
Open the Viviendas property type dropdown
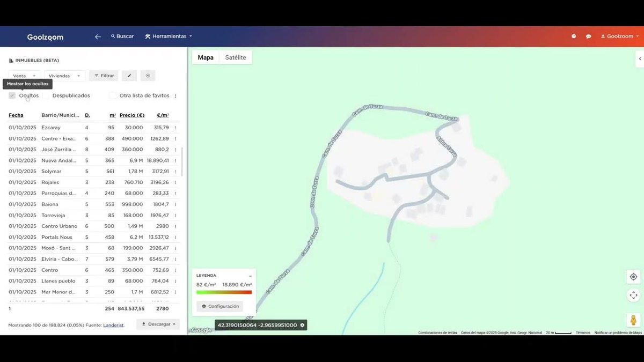[x=64, y=76]
